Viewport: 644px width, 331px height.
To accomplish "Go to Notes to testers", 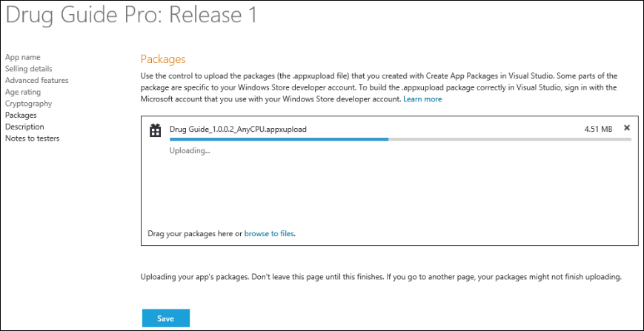I will pos(33,138).
